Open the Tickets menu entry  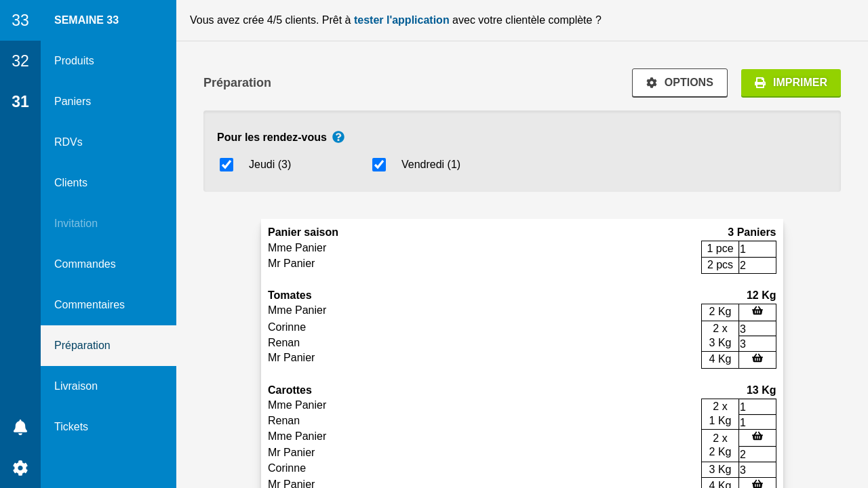(x=71, y=427)
